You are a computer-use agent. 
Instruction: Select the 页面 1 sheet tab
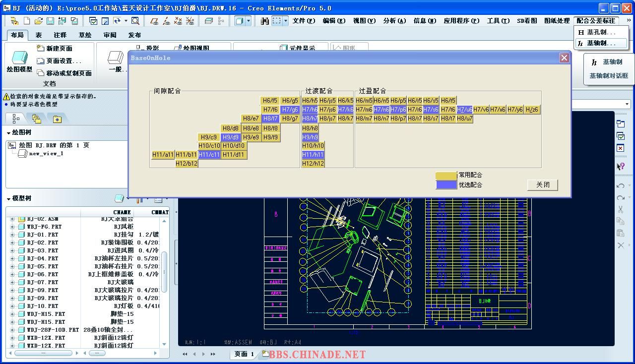coord(244,354)
